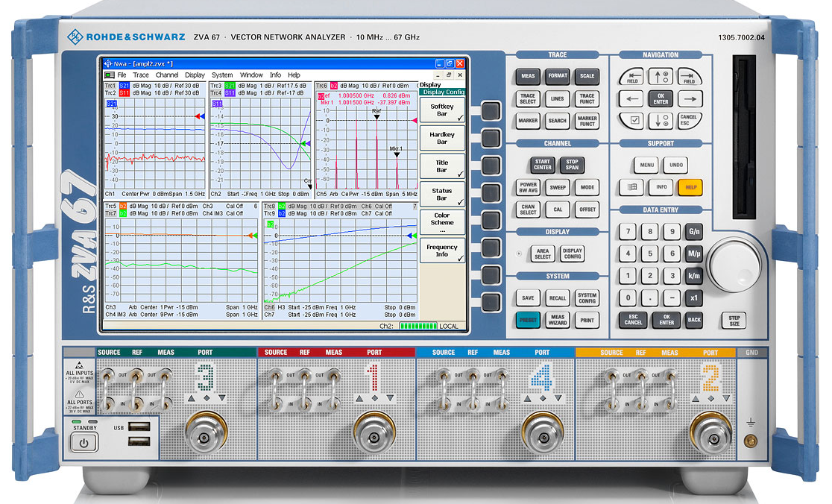Click the UNDO support key

click(x=676, y=165)
